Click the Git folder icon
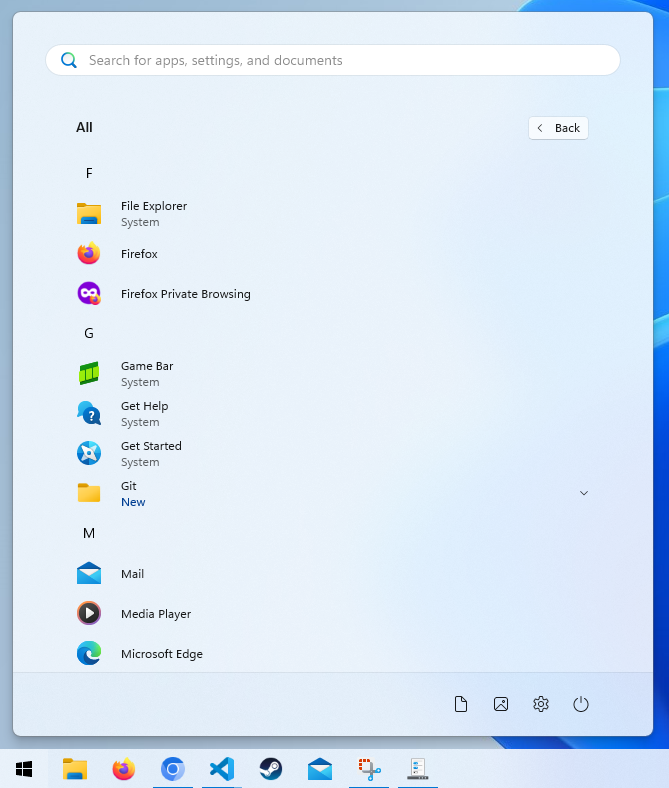Image resolution: width=669 pixels, height=788 pixels. (89, 493)
